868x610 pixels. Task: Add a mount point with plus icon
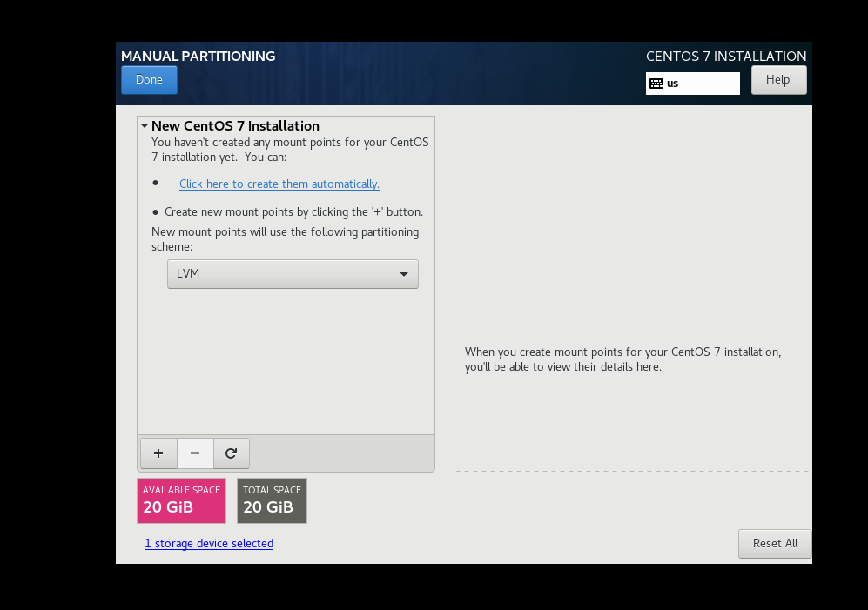pos(158,453)
